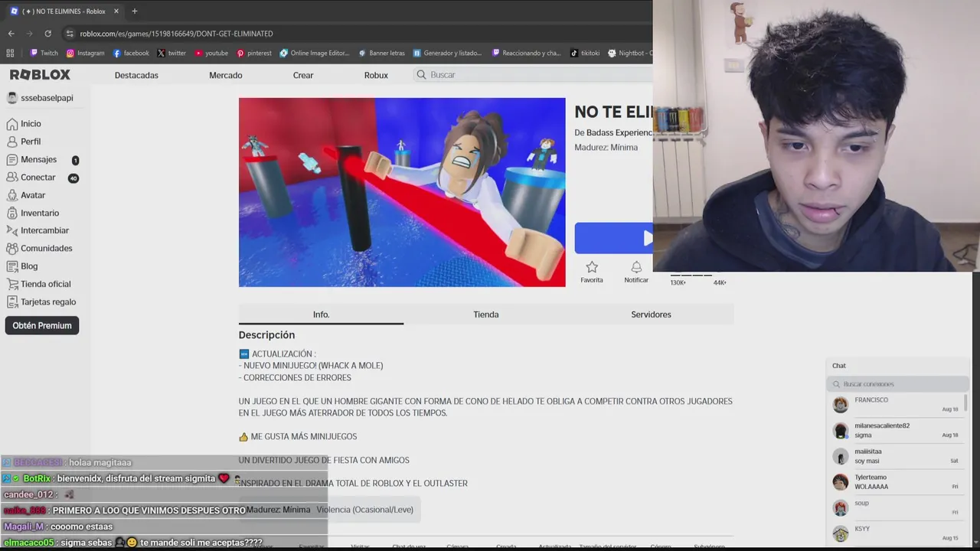Screen dimensions: 980x551
Task: Click the browser back arrow
Action: [x=11, y=34]
